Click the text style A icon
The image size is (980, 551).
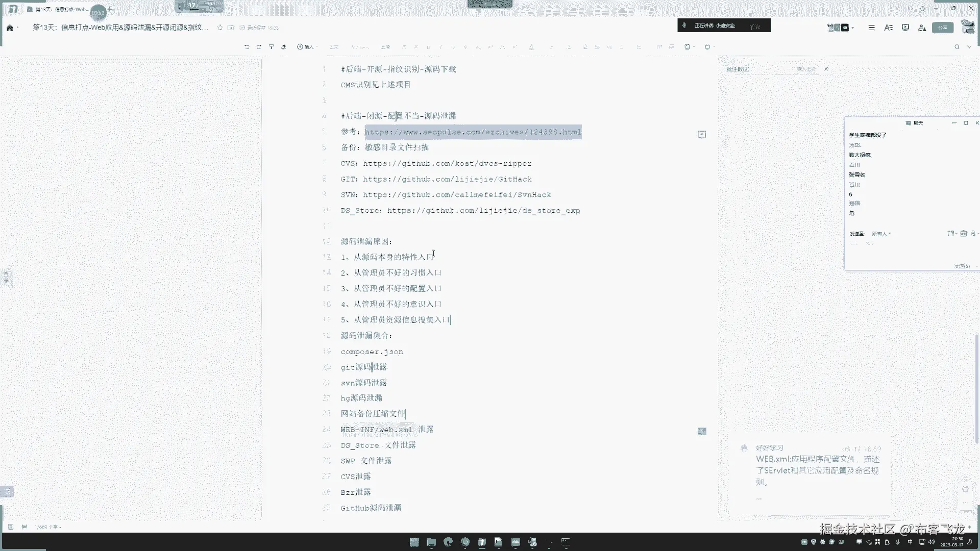[888, 28]
